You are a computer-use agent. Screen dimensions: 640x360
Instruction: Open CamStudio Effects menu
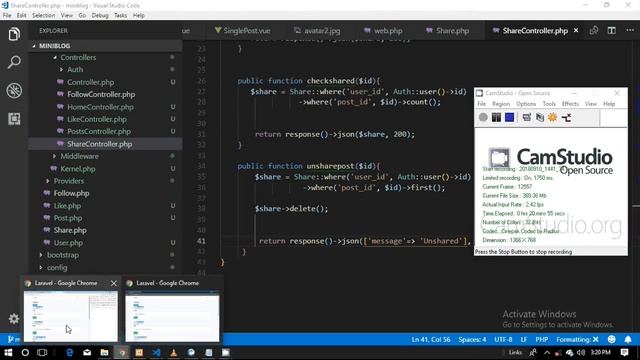pyautogui.click(x=570, y=104)
